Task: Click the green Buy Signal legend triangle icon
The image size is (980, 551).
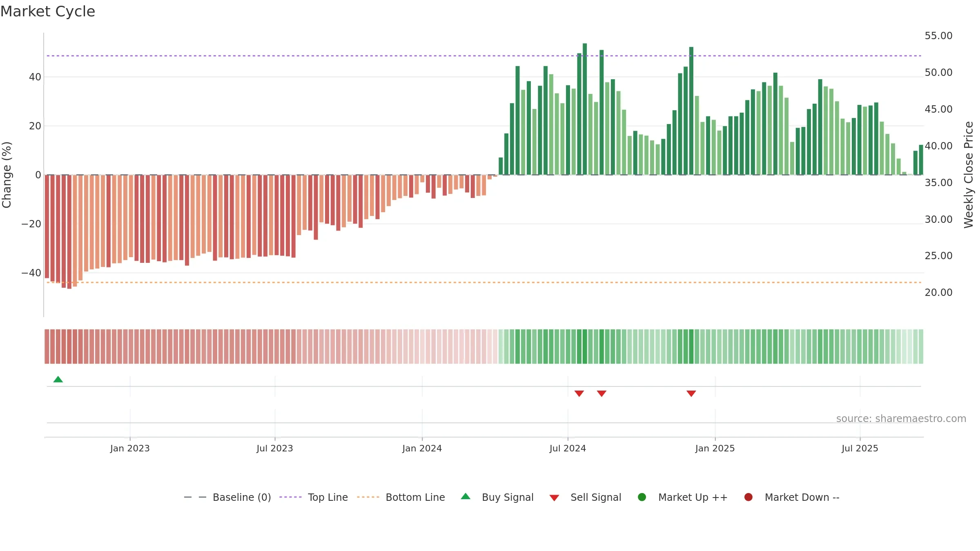Action: tap(465, 496)
